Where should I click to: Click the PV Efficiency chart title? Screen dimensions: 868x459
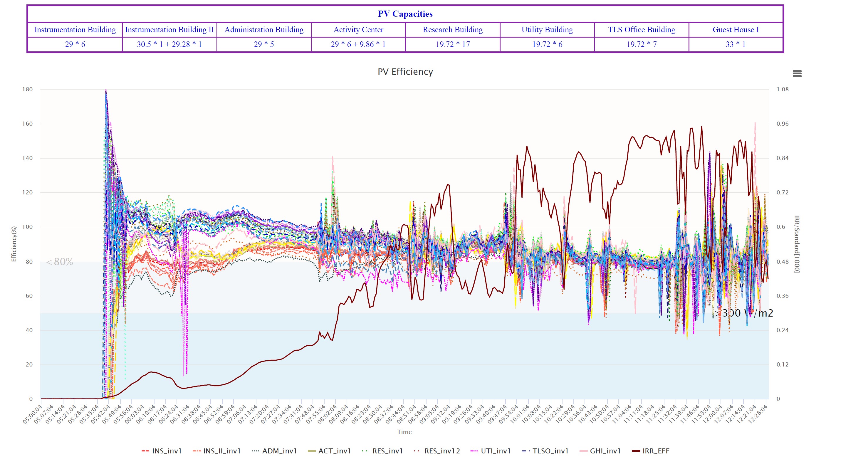(405, 72)
